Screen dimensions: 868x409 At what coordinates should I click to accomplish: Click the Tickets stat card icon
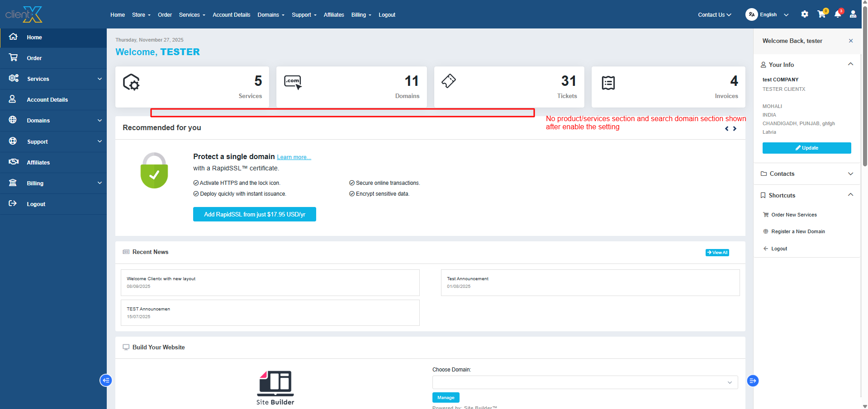point(448,81)
